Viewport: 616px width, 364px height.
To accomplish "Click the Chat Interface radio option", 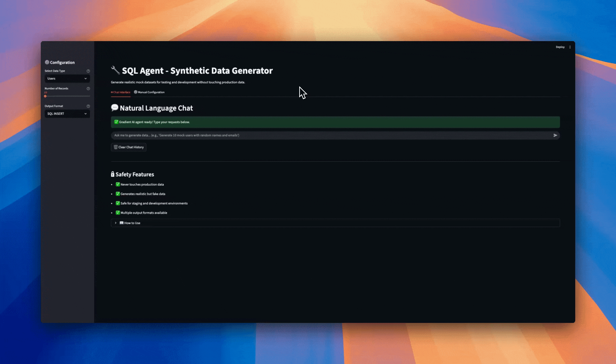I will pos(121,92).
